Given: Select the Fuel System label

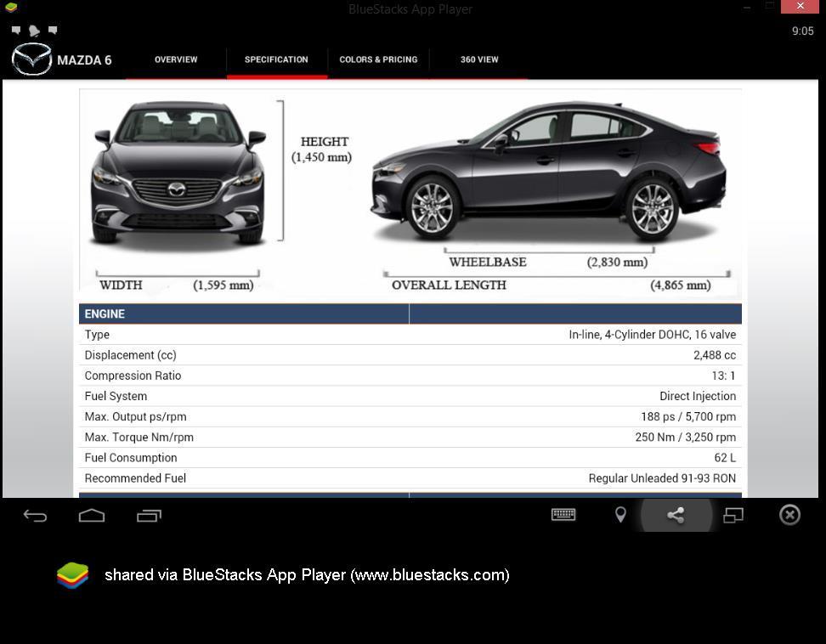Looking at the screenshot, I should pos(116,396).
